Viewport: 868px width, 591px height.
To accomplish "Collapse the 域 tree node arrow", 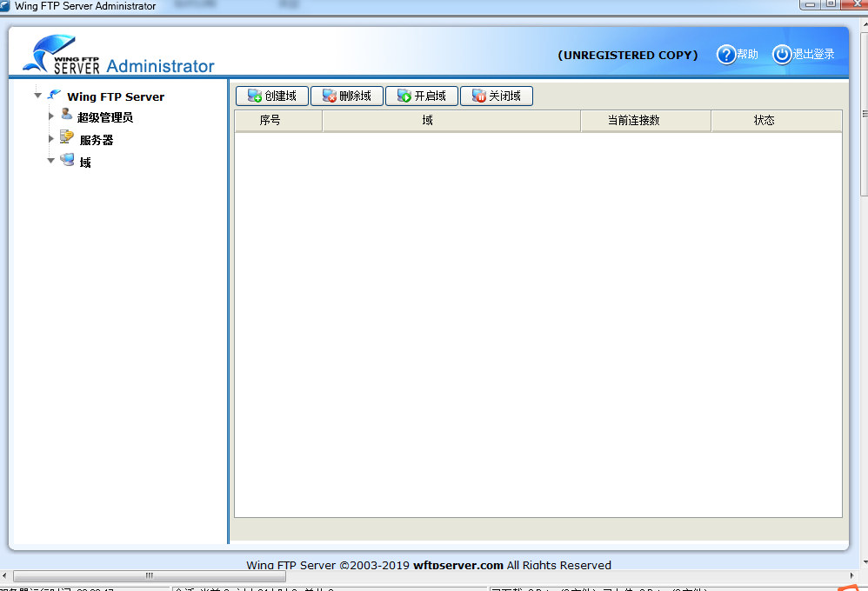I will (51, 161).
